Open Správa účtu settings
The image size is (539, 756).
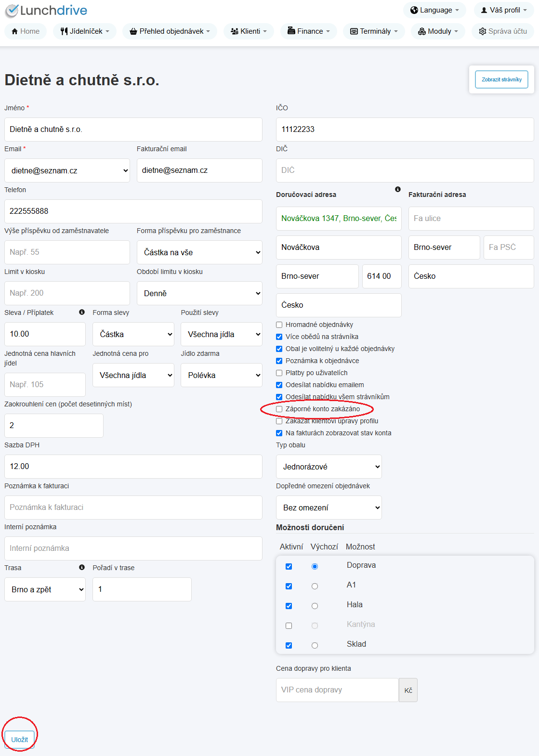click(x=503, y=31)
